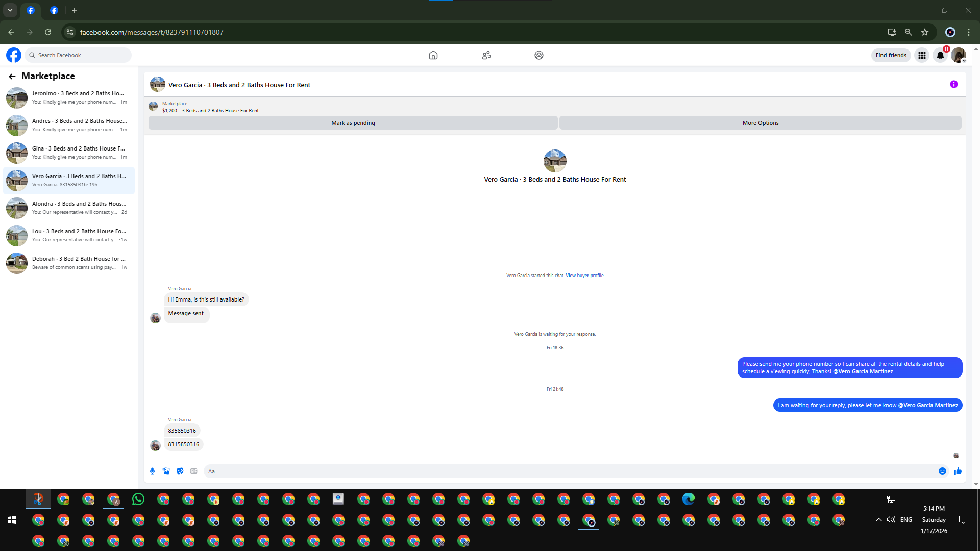Open the GIF picker icon
Viewport: 980px width, 551px height.
(x=193, y=471)
